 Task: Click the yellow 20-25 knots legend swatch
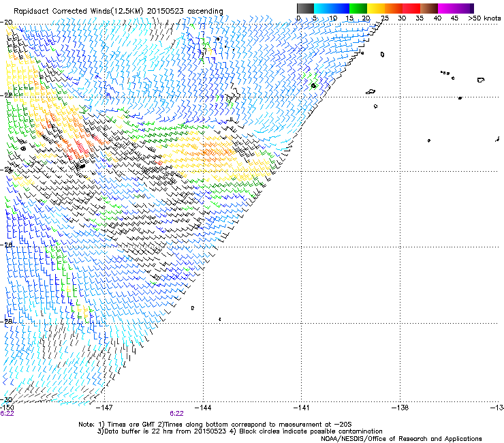coord(376,8)
